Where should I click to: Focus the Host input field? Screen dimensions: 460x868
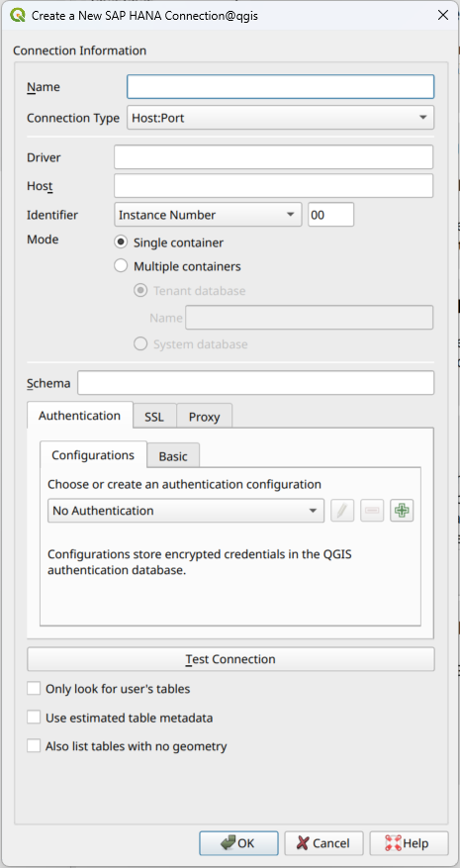(x=273, y=186)
